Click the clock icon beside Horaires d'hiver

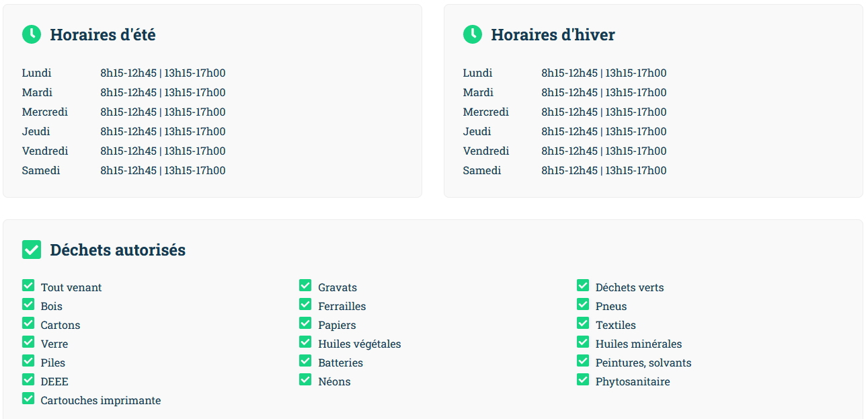pos(473,34)
